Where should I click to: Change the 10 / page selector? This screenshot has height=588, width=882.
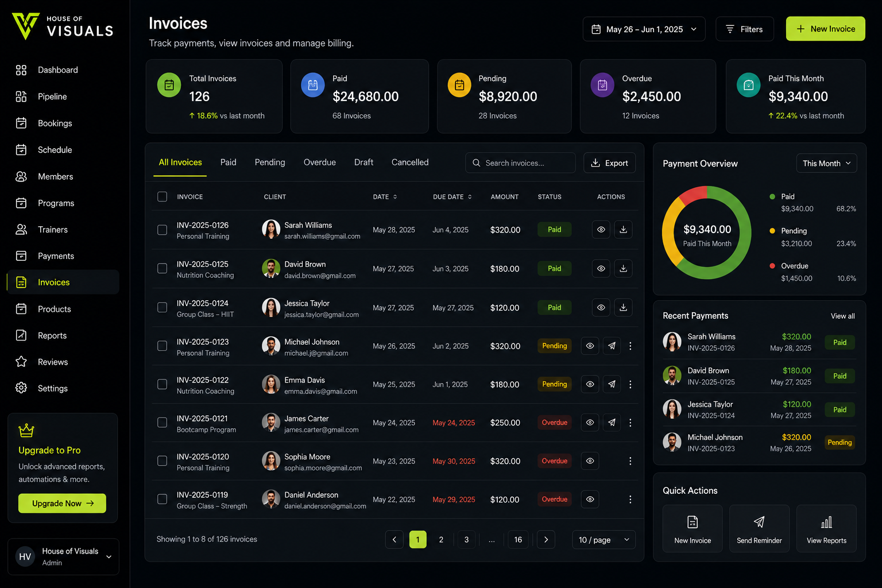pos(604,540)
